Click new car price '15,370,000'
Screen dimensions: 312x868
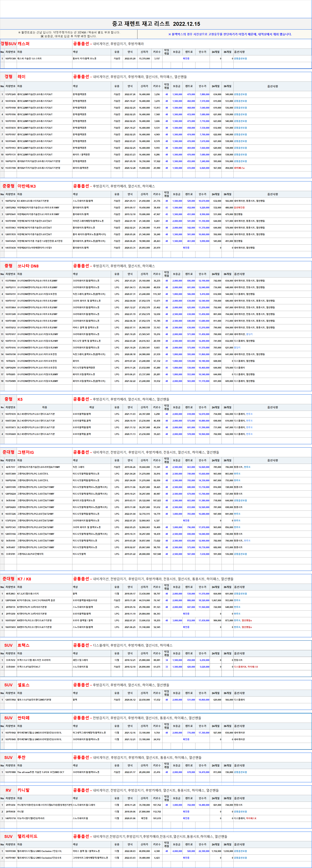point(144,59)
